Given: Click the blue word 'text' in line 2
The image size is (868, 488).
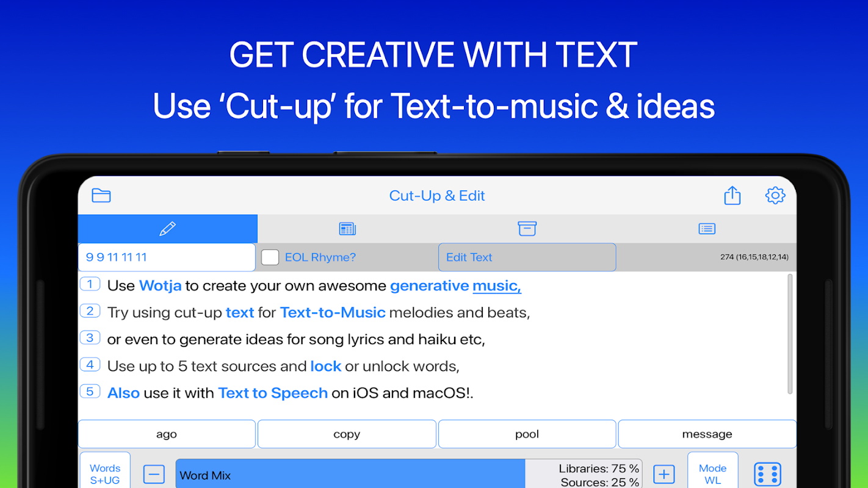Looking at the screenshot, I should 240,312.
